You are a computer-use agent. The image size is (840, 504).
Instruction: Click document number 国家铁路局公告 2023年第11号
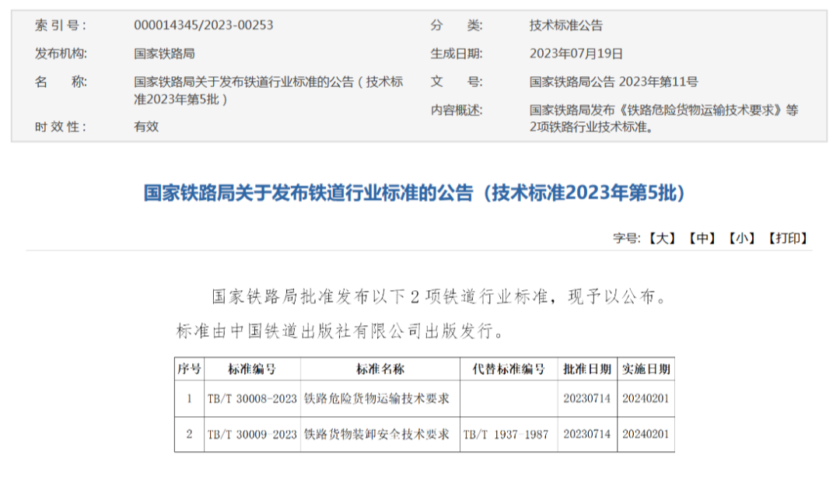pos(614,82)
